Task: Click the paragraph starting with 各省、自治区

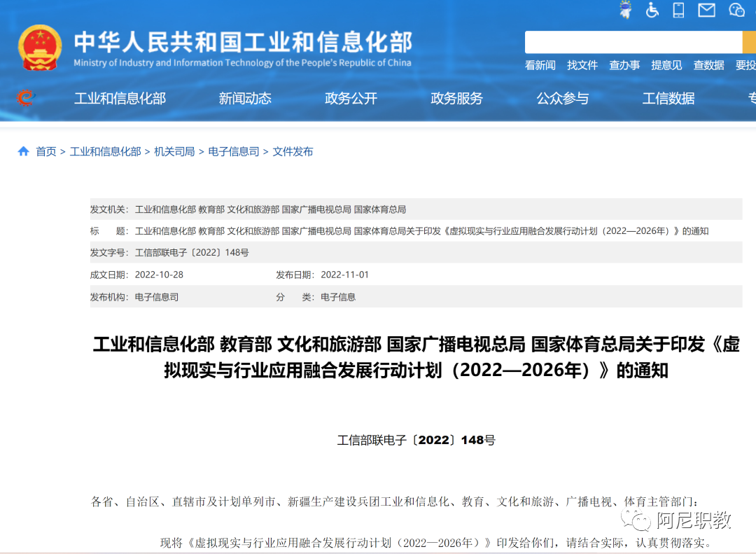Action: tap(394, 502)
